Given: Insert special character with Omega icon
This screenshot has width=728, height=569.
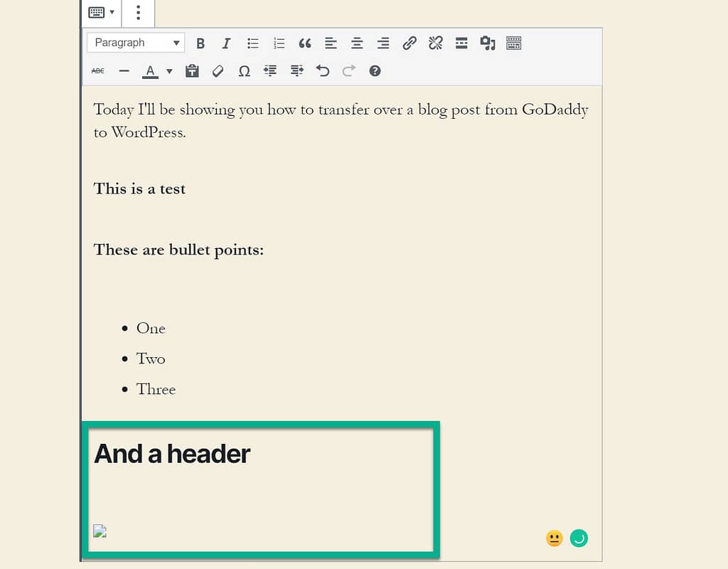Looking at the screenshot, I should click(x=244, y=71).
